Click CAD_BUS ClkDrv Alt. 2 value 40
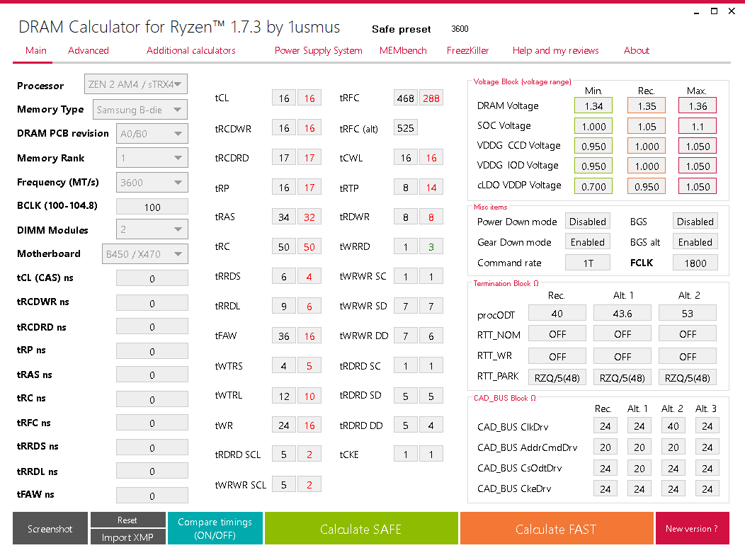This screenshot has height=560, width=745. [673, 426]
